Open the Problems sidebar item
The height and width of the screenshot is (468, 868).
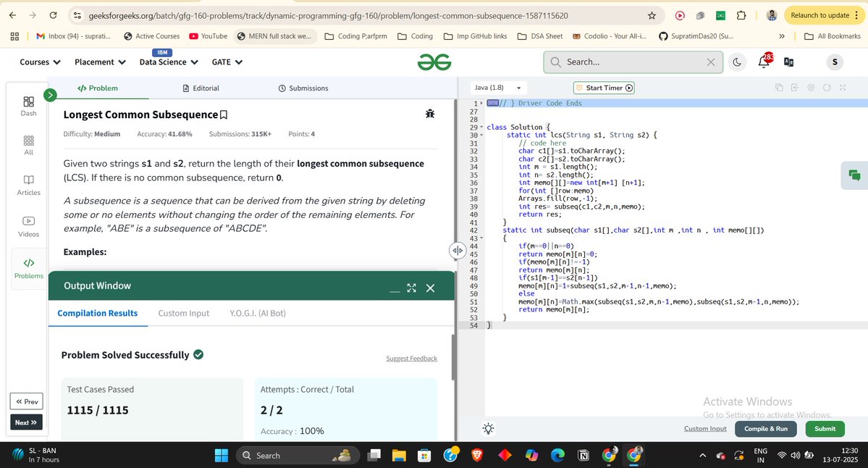(x=29, y=268)
